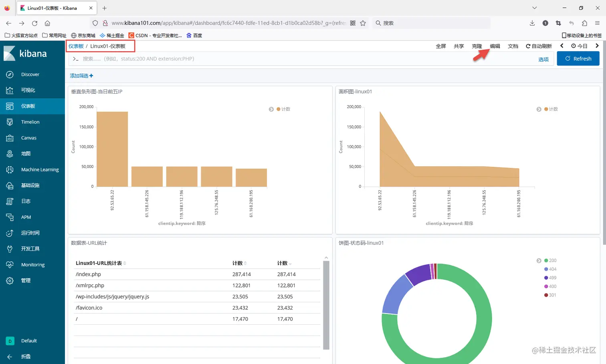Click 添加筛选 (Add filter) link
This screenshot has height=364, width=606.
coord(81,76)
